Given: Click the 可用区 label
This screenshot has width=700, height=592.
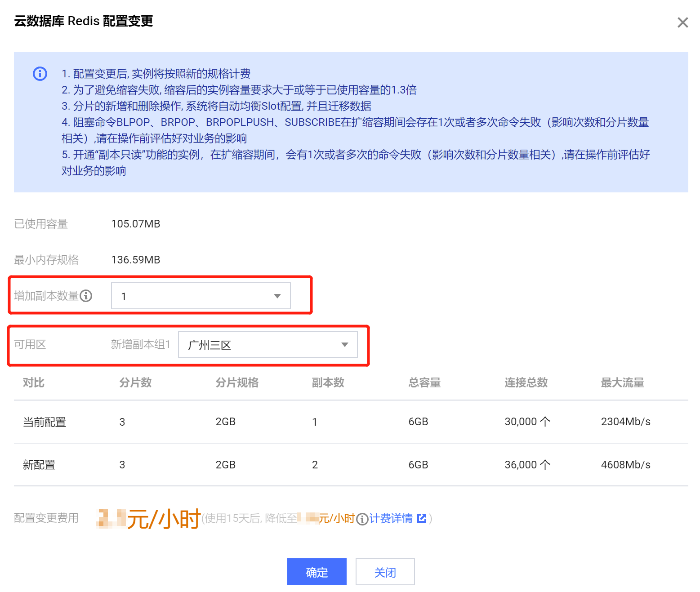Looking at the screenshot, I should coord(30,344).
